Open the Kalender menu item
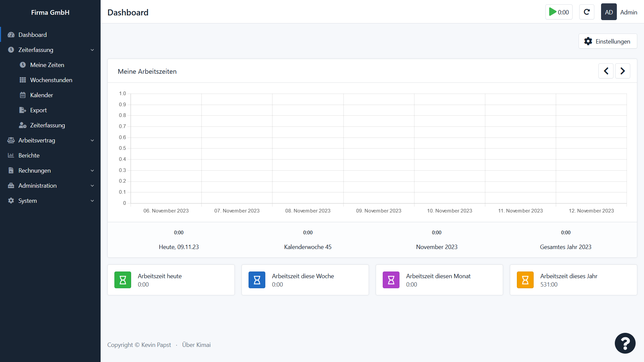Screen dimensions: 644x362 tap(41, 95)
